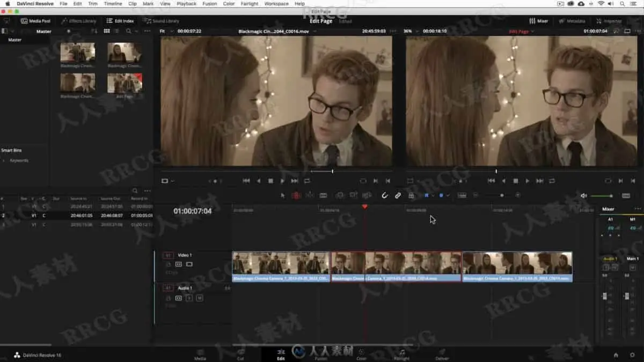Toggle timeline Snapping magnet icon
The image size is (644, 362).
(384, 196)
